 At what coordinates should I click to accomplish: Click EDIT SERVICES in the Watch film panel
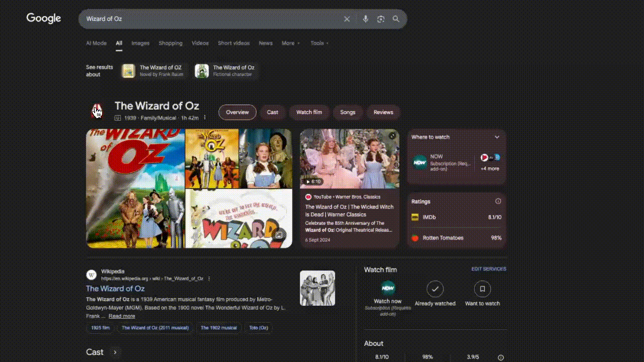489,269
